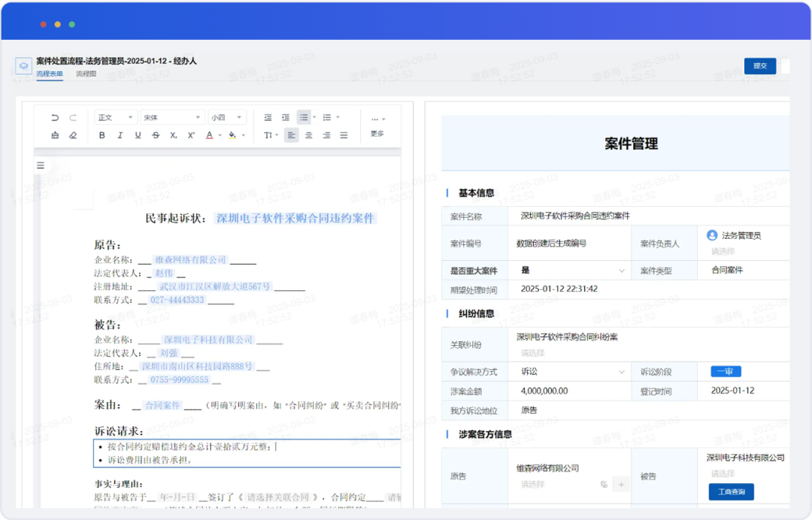Screen dimensions: 812x520
Task: Click 请选择 under 案件负责人
Action: pos(723,251)
